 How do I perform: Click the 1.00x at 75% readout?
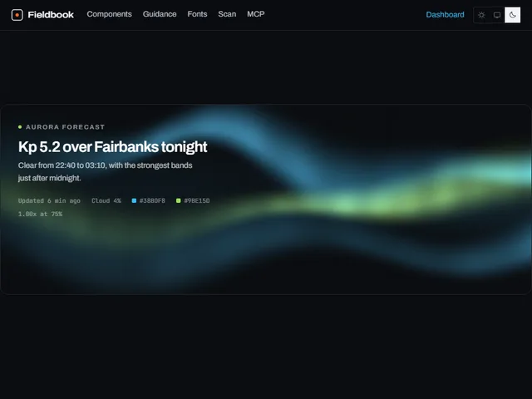pyautogui.click(x=40, y=214)
